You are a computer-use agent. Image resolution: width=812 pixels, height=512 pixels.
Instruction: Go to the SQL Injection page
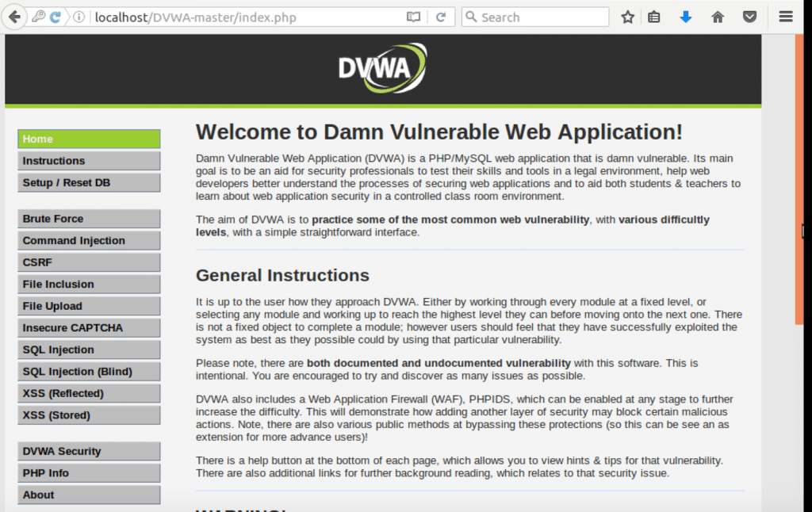pos(89,350)
